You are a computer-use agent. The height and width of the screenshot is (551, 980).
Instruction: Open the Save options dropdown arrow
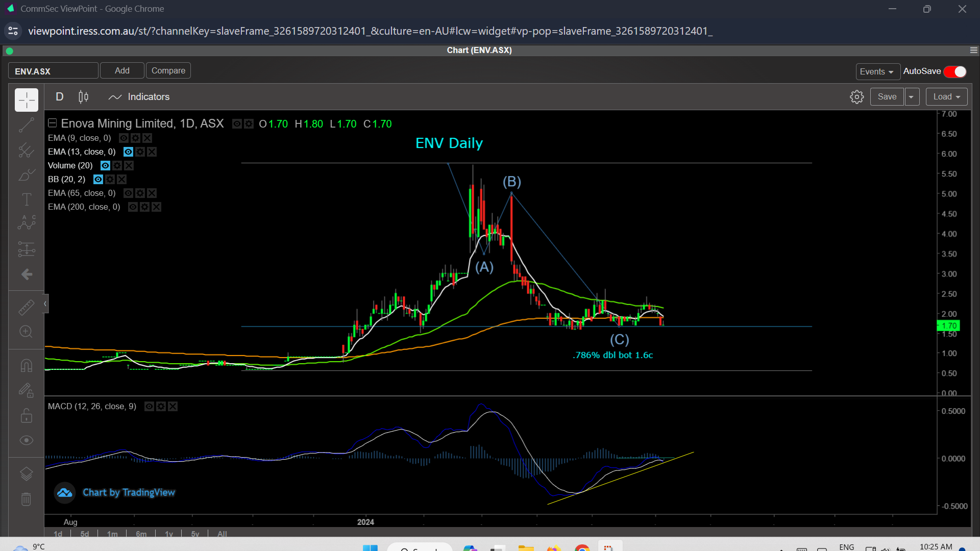coord(912,97)
